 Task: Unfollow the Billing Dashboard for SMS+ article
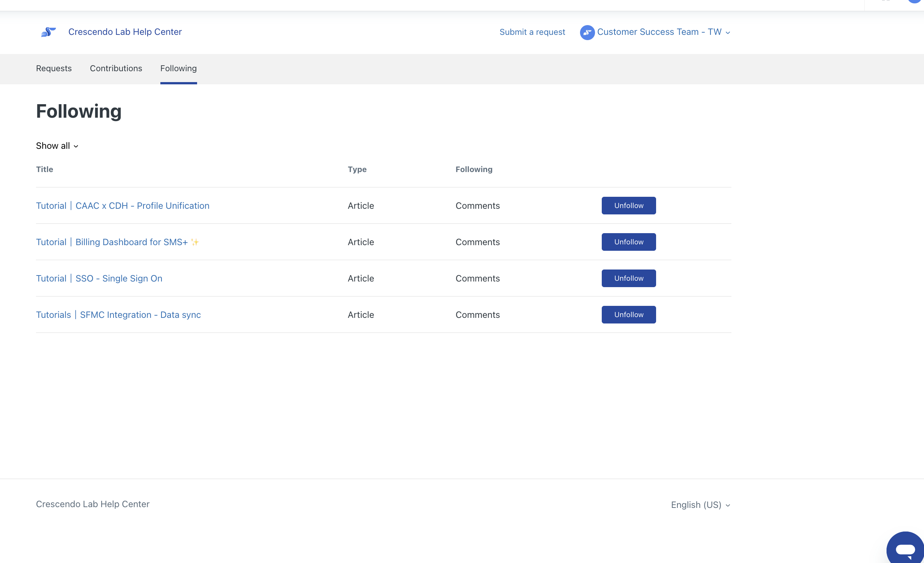(x=628, y=242)
